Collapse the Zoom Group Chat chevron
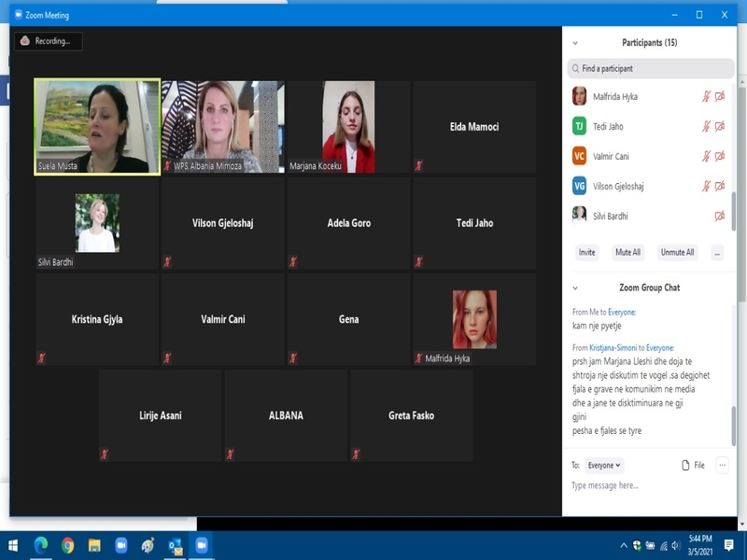This screenshot has width=747, height=560. (575, 287)
